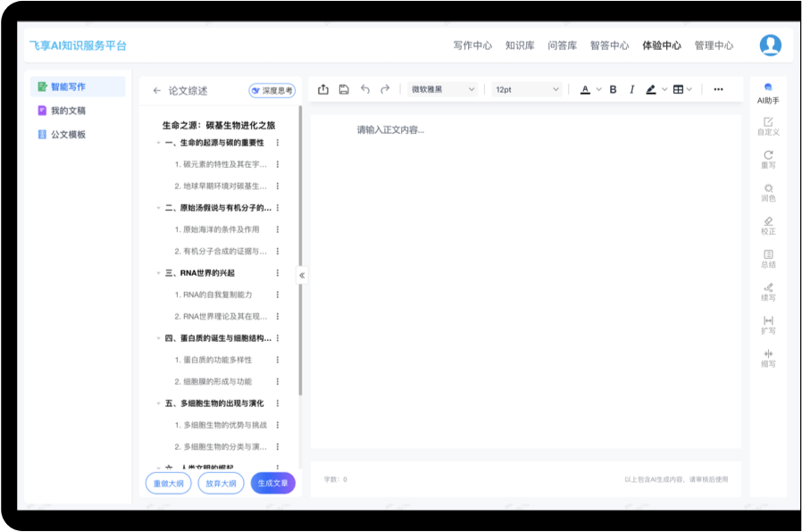Click the 飞享AI知识服务平台 logo link

coord(78,46)
